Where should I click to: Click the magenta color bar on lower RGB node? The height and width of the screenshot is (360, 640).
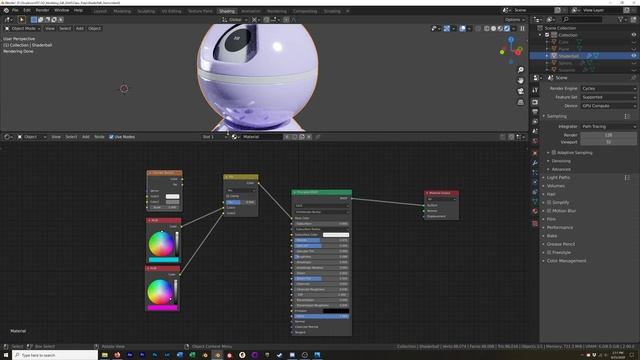click(x=162, y=308)
